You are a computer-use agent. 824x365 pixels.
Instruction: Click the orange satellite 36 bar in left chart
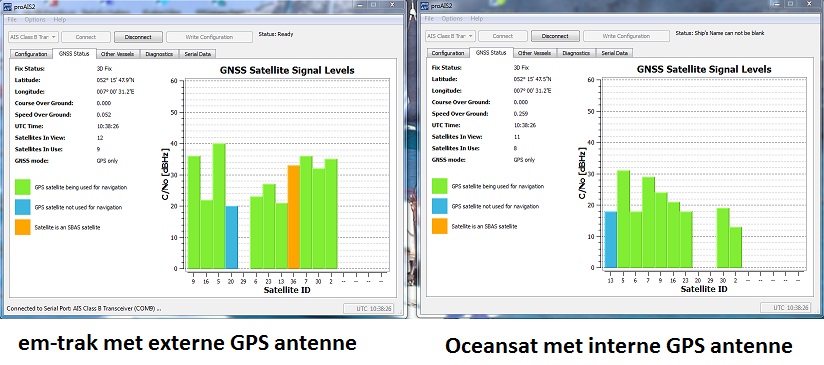pos(294,217)
